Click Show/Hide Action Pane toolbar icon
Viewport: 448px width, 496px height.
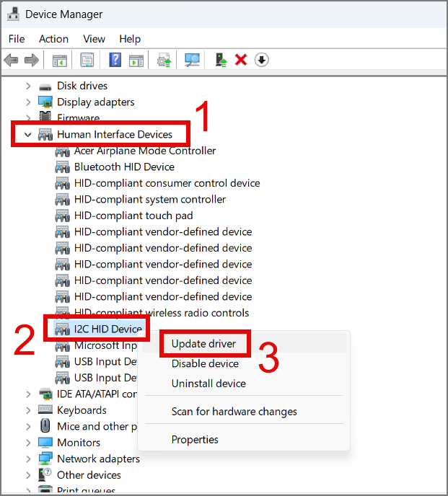136,60
